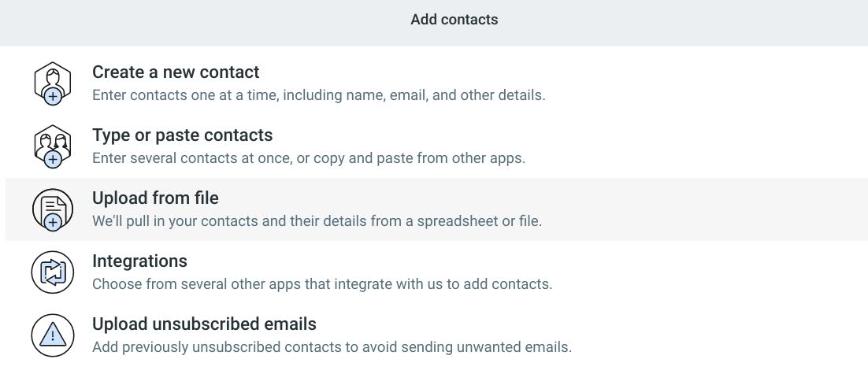868x385 pixels.
Task: Select the Type or paste contacts heading
Action: tap(182, 135)
